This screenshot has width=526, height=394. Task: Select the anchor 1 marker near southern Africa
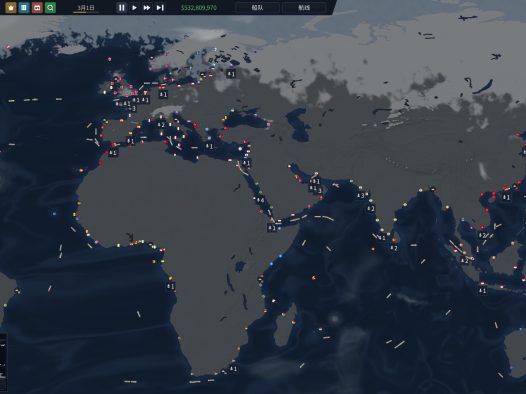click(233, 369)
